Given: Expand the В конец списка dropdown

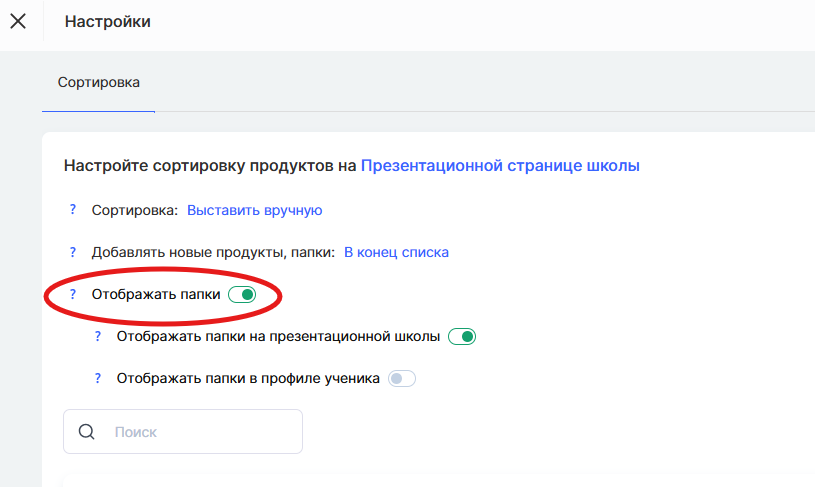Looking at the screenshot, I should [x=396, y=252].
